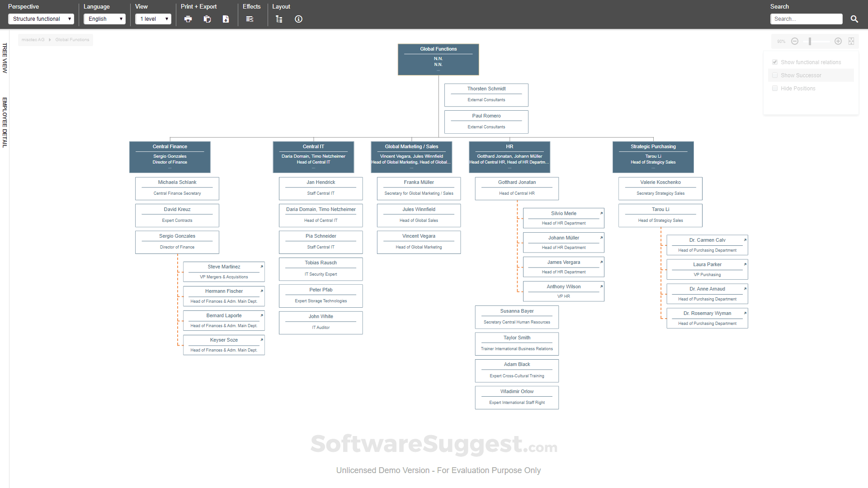Click inside the Search input field
This screenshot has height=488, width=868.
tap(807, 19)
